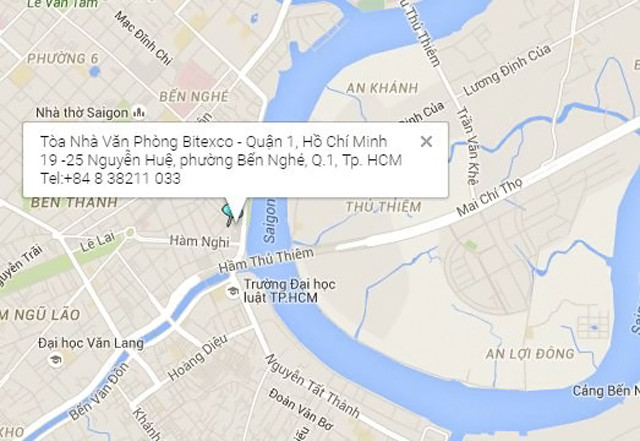Image resolution: width=640 pixels, height=441 pixels.
Task: Select the Đại học Văn Lang label
Action: [x=91, y=343]
